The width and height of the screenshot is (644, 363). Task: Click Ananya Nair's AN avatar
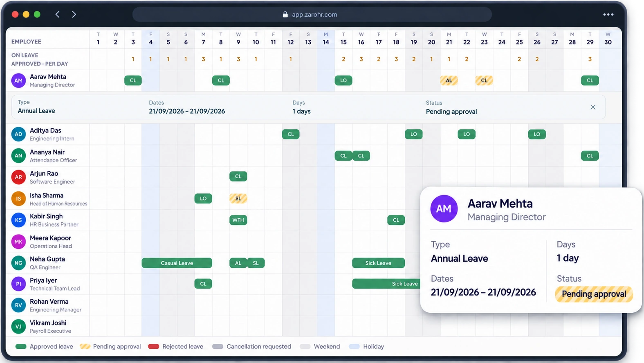click(x=18, y=156)
